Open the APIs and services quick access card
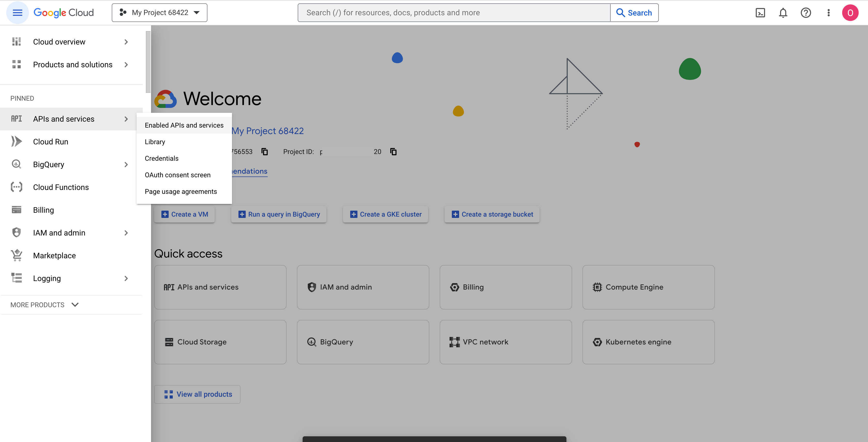 [220, 287]
